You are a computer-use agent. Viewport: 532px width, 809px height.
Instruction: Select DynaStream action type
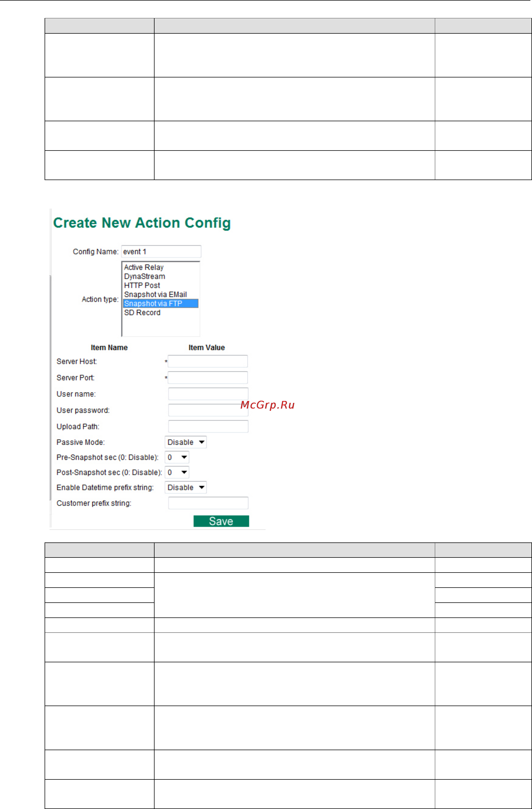pos(144,276)
